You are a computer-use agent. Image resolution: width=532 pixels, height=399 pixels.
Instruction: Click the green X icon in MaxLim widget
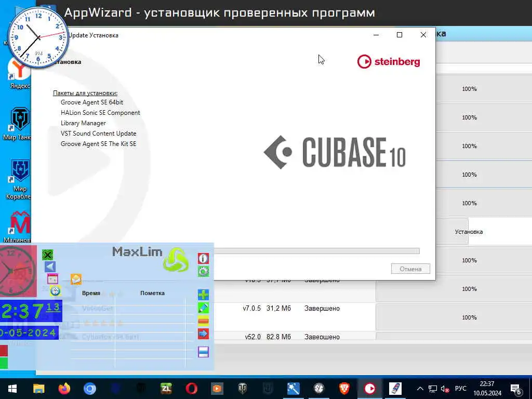coord(48,255)
